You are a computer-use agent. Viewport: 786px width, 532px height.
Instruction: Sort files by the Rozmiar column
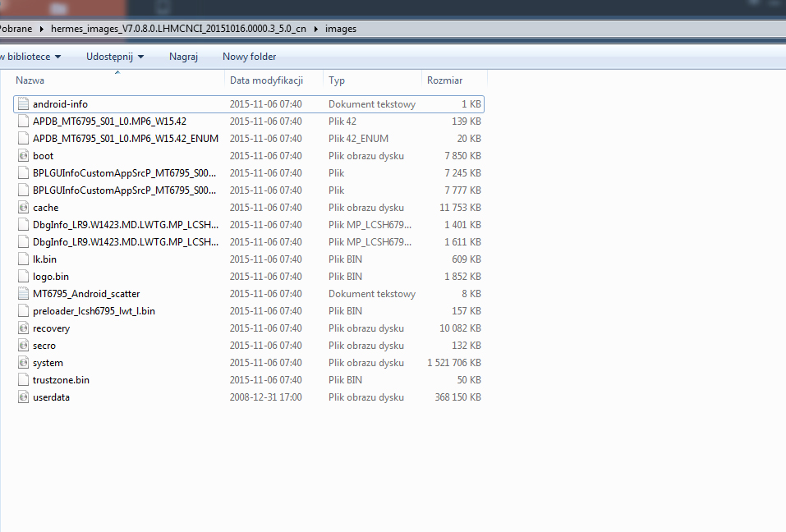point(444,80)
